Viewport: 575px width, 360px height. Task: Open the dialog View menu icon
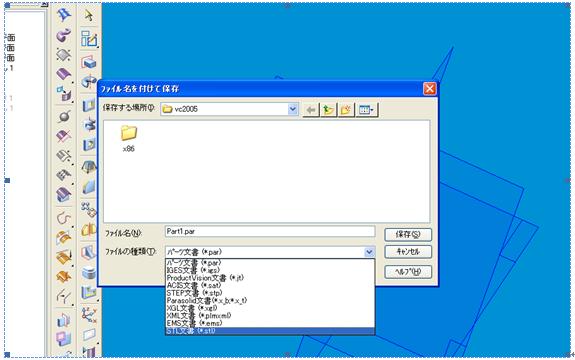[366, 110]
